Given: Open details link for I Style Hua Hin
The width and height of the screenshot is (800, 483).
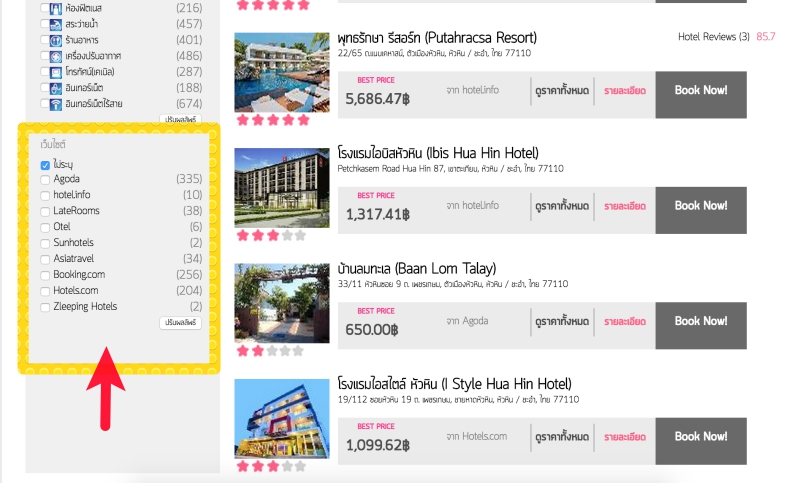Looking at the screenshot, I should (x=625, y=437).
